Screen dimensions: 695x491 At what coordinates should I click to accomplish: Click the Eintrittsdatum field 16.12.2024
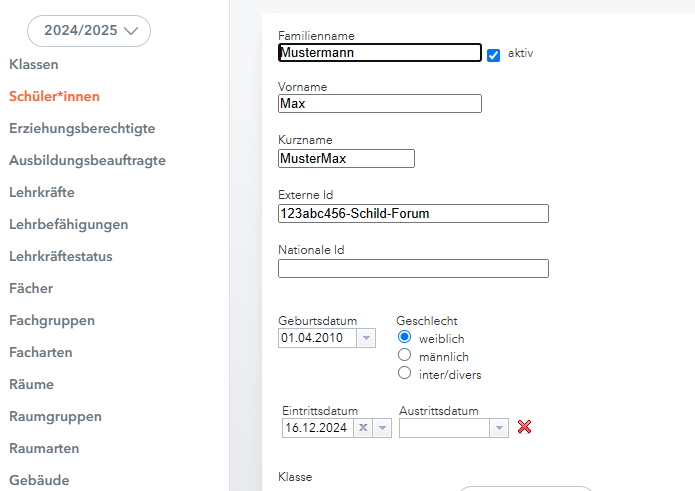318,428
